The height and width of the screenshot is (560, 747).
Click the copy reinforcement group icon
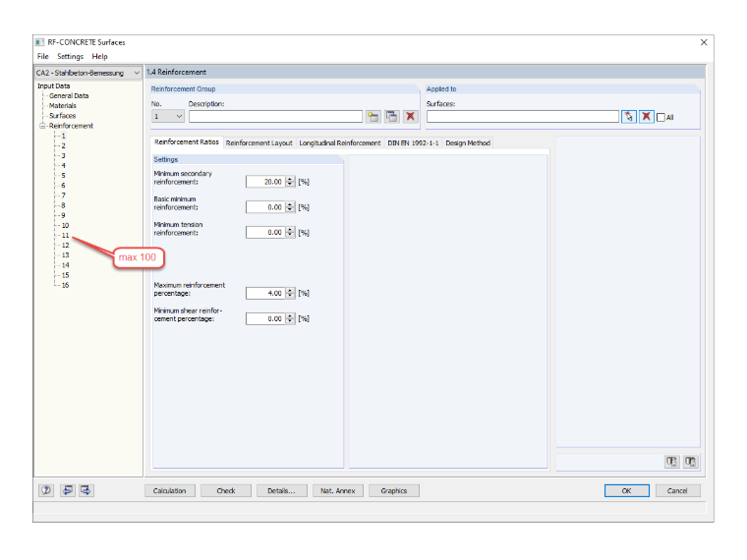[x=391, y=117]
